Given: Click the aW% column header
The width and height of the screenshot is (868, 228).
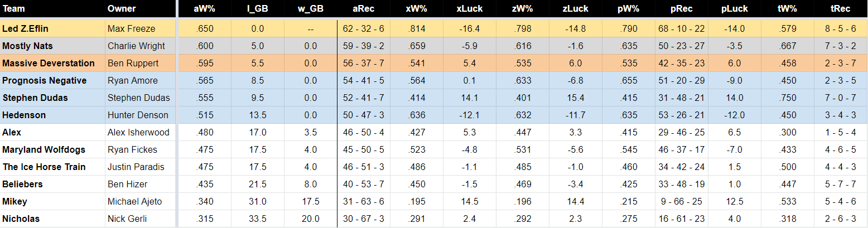Looking at the screenshot, I should [x=204, y=9].
